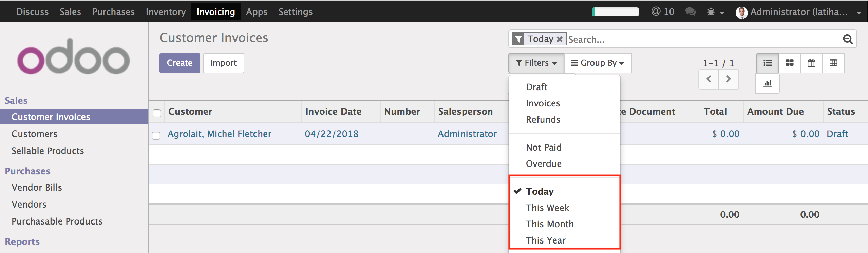Toggle select-all checkbox in table header
This screenshot has height=253, width=868.
coord(157,113)
